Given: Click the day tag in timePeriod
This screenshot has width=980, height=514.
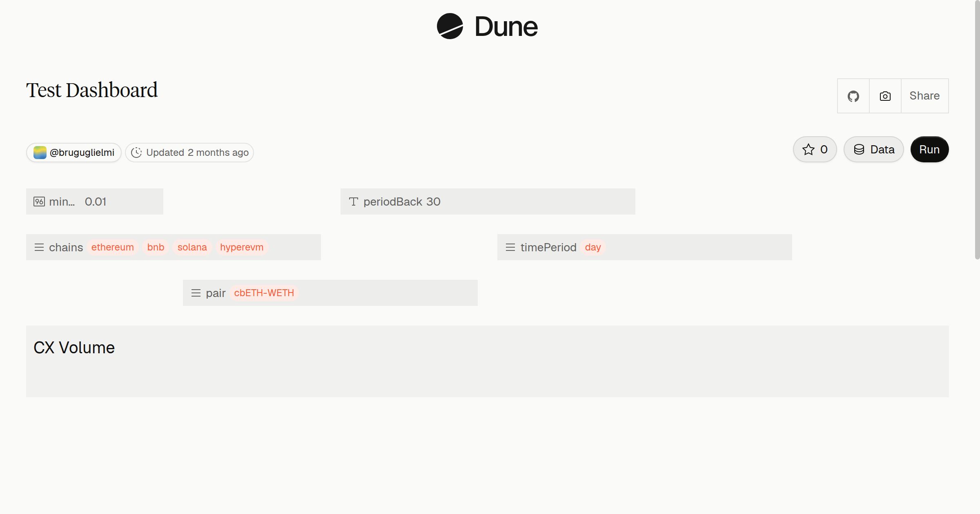Looking at the screenshot, I should click(593, 247).
